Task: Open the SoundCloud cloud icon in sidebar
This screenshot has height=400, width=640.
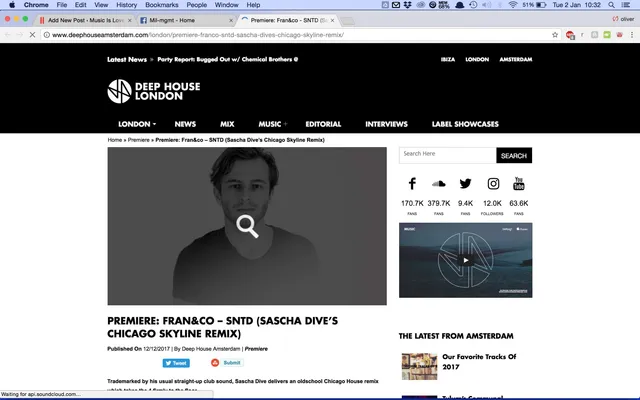Action: tap(439, 184)
